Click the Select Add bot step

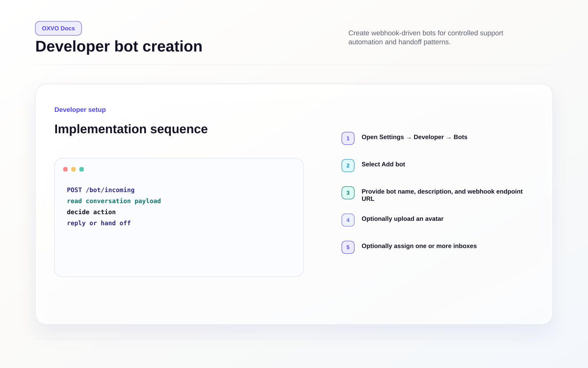pos(383,164)
